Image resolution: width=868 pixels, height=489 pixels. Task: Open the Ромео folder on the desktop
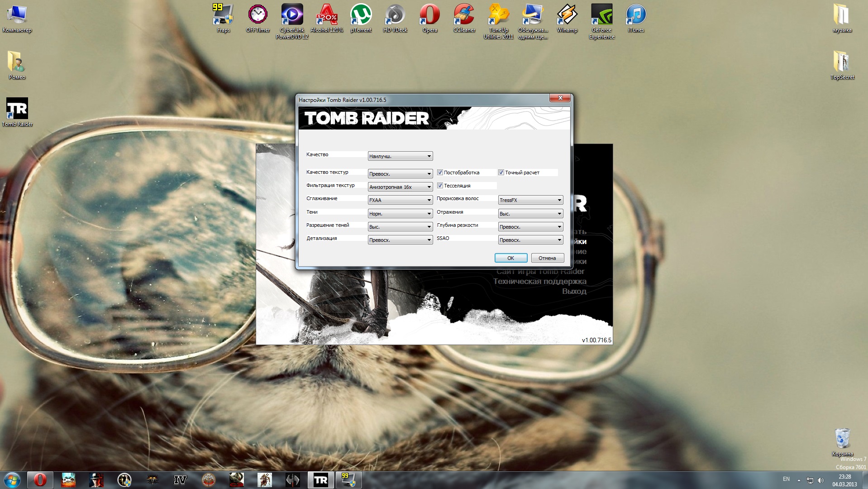pos(17,65)
